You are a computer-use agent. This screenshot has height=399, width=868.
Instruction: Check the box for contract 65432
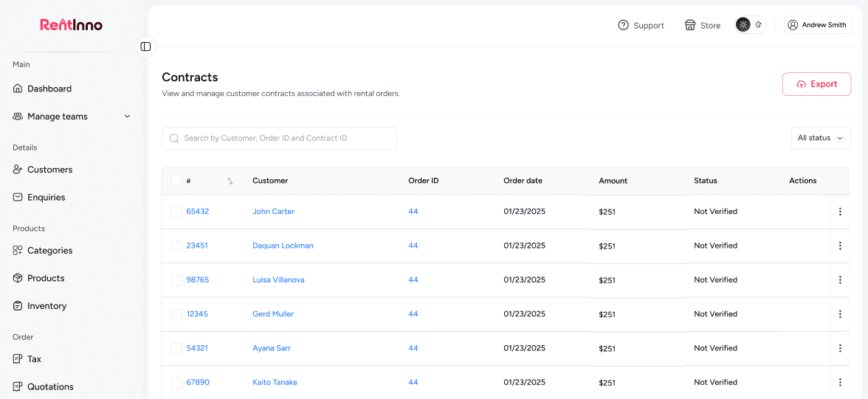[x=176, y=212]
